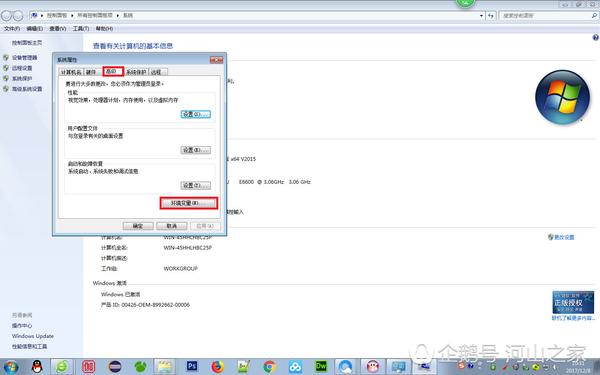Open the green notepad editor in taskbar

tap(244, 367)
